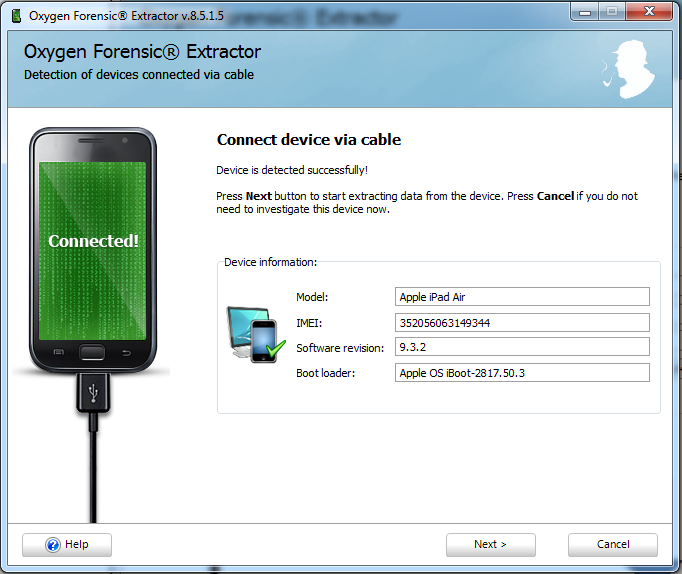Click the connected phone illustration
This screenshot has width=682, height=574.
click(x=93, y=250)
